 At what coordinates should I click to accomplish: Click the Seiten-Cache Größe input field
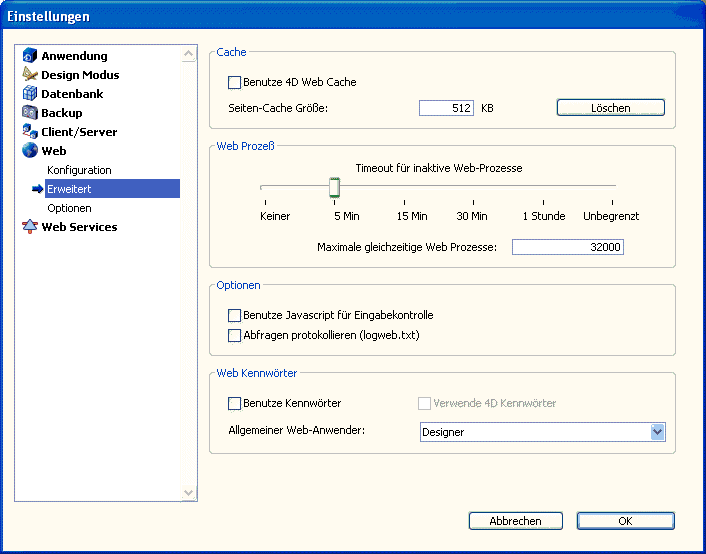[446, 108]
